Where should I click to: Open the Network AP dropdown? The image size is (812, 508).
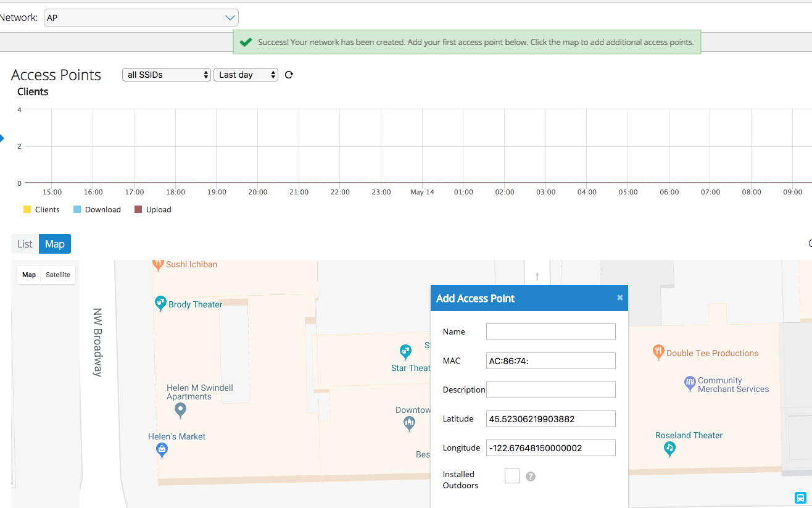click(x=141, y=18)
